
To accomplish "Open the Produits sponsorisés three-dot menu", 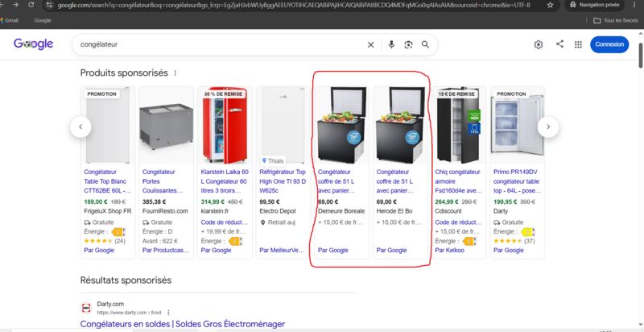I will click(175, 73).
